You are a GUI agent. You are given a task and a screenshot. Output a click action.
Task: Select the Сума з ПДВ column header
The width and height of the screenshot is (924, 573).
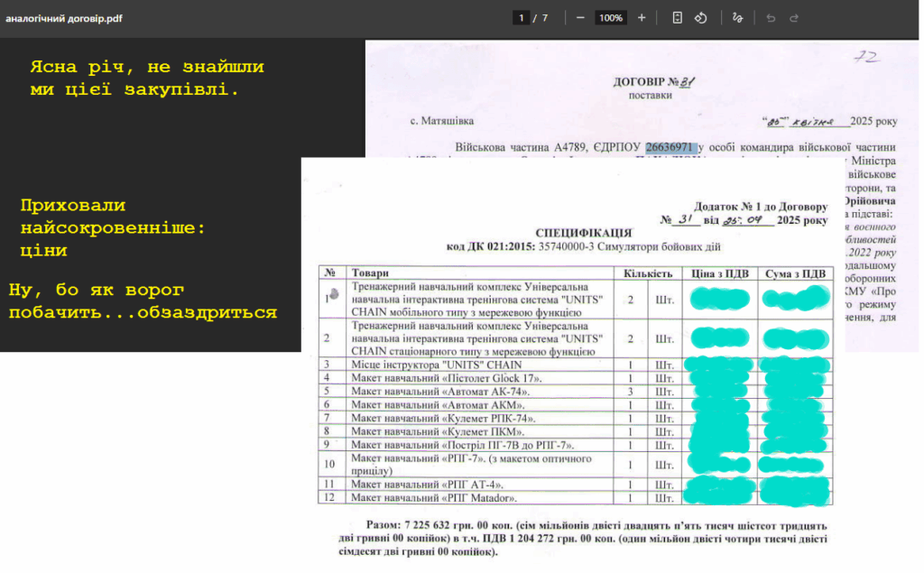tap(795, 273)
